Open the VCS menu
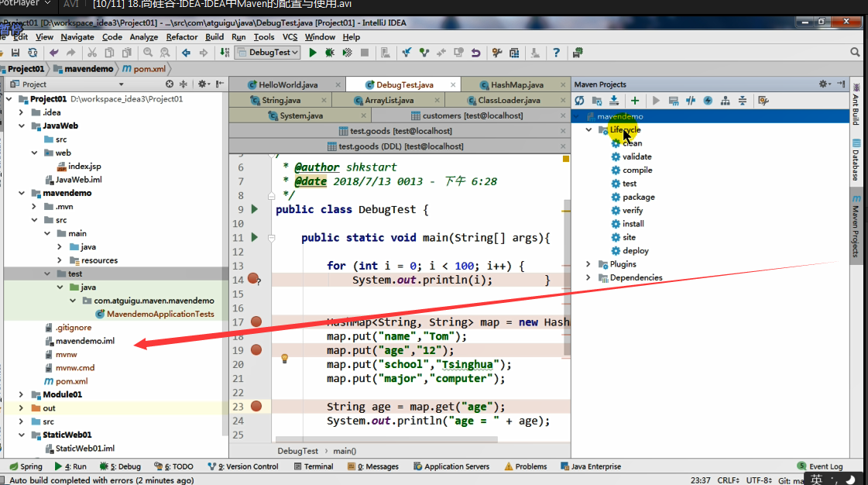The width and height of the screenshot is (868, 485). click(290, 37)
